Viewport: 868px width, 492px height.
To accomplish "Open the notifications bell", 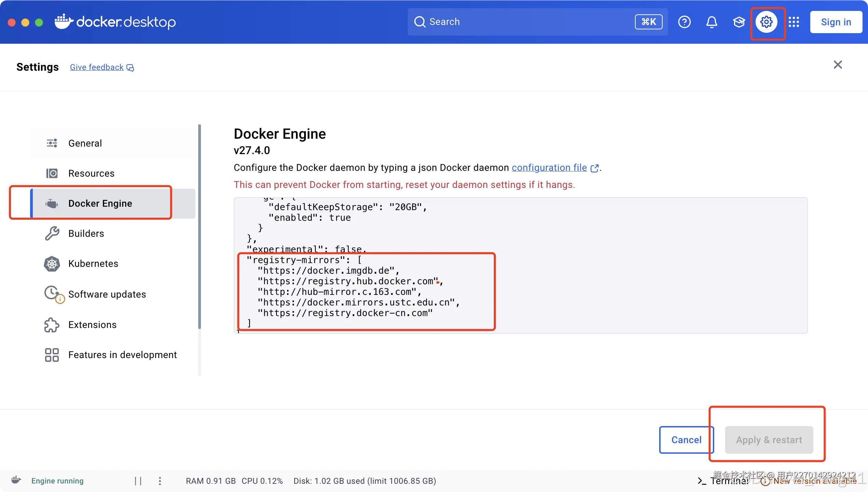I will (x=711, y=22).
